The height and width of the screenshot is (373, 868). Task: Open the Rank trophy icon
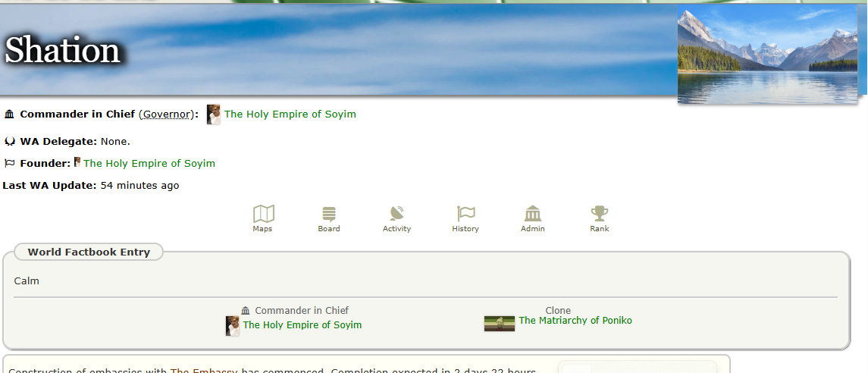coord(600,215)
